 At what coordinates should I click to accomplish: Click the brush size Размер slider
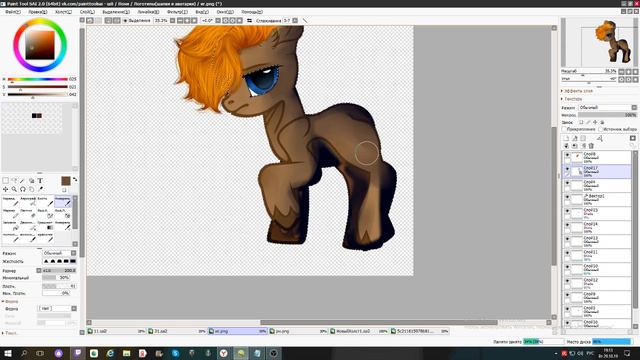(x=59, y=270)
